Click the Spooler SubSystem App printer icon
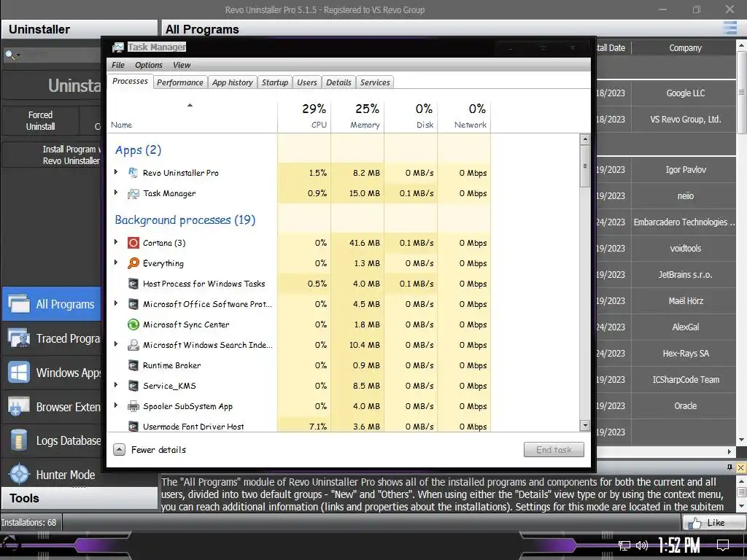The height and width of the screenshot is (560, 747). pos(133,407)
